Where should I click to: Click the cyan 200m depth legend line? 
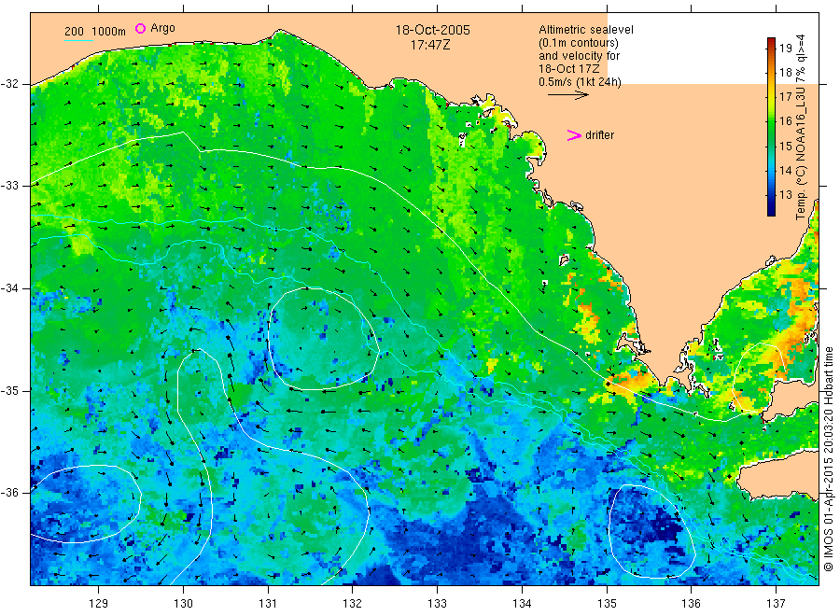pos(78,40)
